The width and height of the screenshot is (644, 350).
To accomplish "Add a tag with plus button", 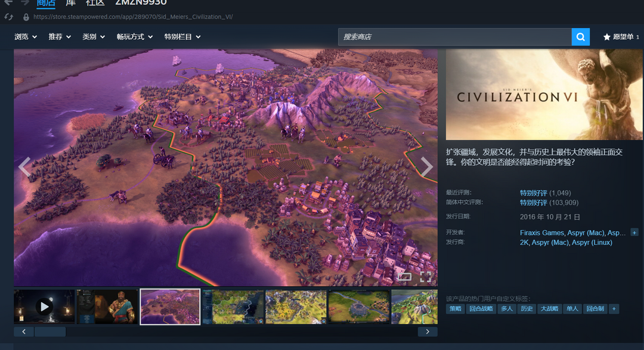I will pyautogui.click(x=614, y=308).
